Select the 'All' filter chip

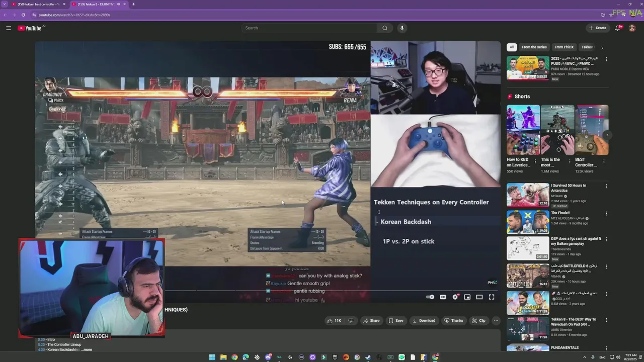point(512,47)
